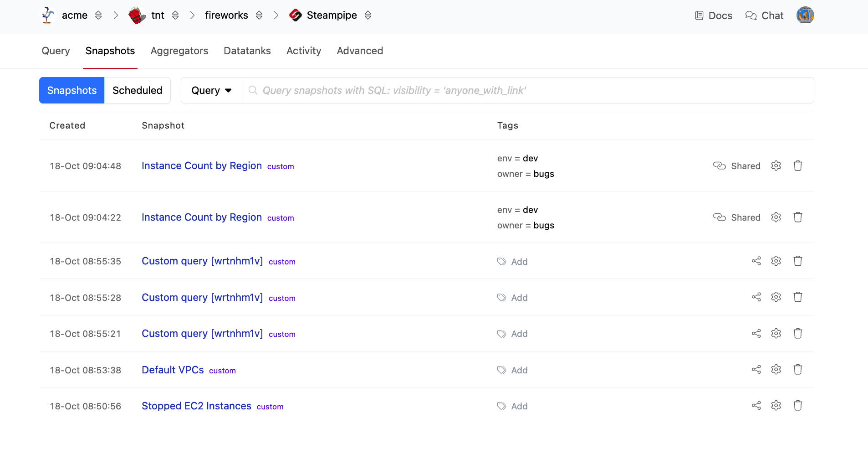This screenshot has height=465, width=868.
Task: Go to the Aggregators tab
Action: click(x=179, y=51)
